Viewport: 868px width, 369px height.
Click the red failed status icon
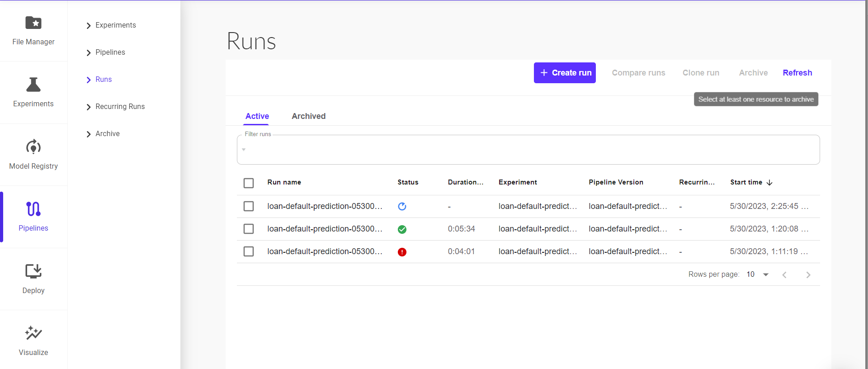click(x=402, y=252)
